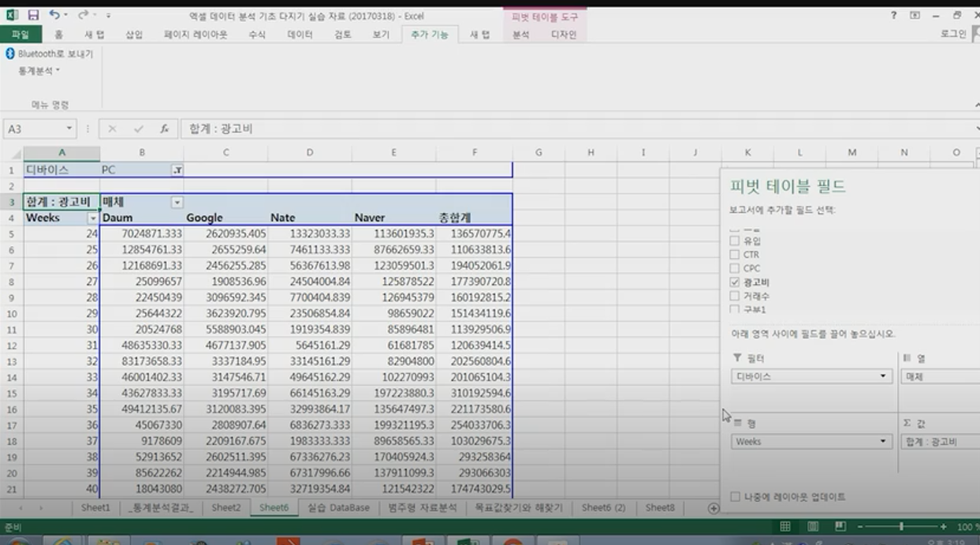Screen dimensions: 980x545
Task: Click the cell labeled Daum
Action: (142, 218)
